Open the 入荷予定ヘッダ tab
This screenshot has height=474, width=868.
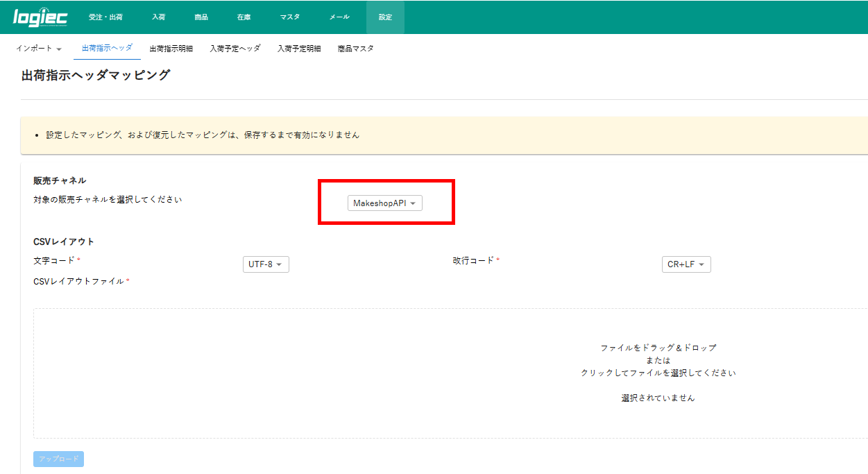point(235,49)
